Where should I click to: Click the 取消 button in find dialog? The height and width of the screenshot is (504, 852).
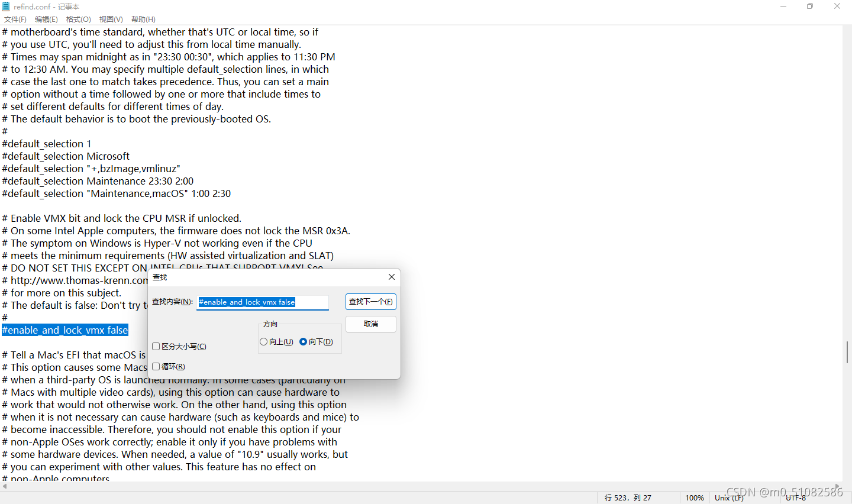click(371, 324)
